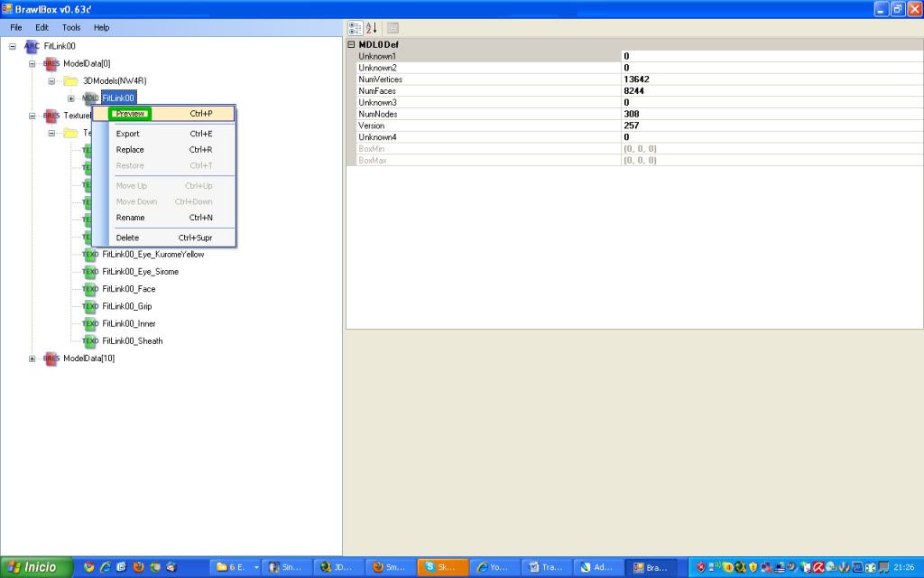Click the TEX0 icon beside FitLink00_Sheath
Viewport: 924px width, 578px height.
click(x=90, y=341)
